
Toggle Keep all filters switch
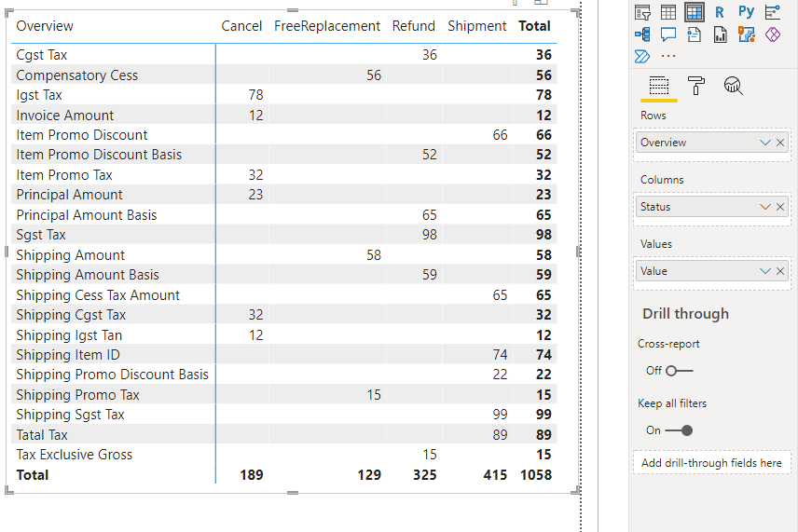(680, 430)
